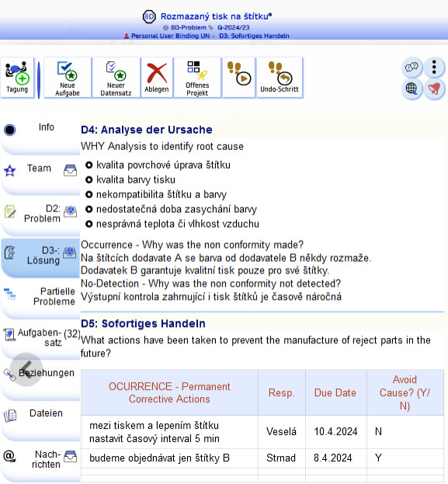Viewport: 448px width, 484px height.
Task: Click the D5: Sofortiges Handeln heading
Action: [x=143, y=323]
